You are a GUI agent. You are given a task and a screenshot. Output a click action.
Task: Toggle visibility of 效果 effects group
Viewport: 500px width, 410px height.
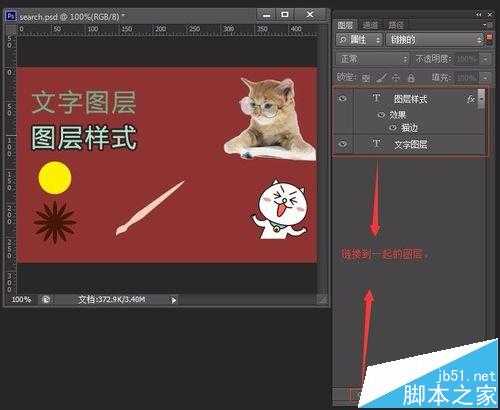click(381, 115)
